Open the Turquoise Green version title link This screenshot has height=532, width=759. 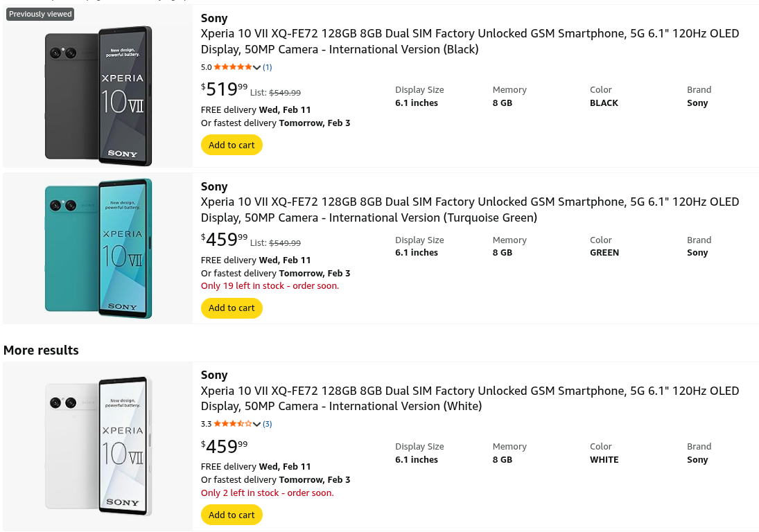coord(470,210)
